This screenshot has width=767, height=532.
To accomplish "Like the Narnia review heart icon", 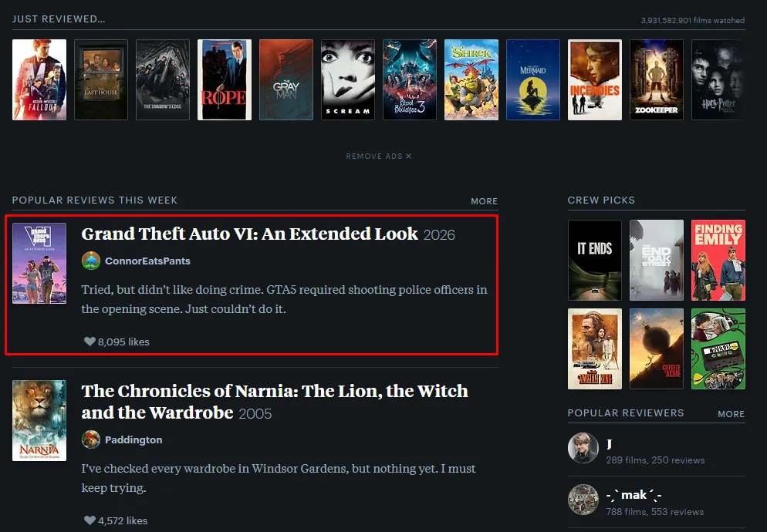I will coord(90,520).
